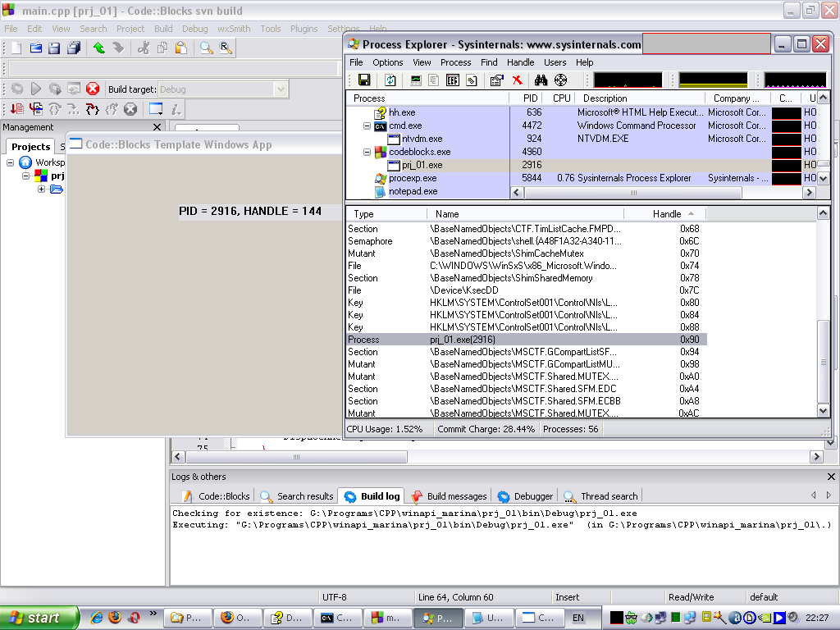Click the red Abort build icon
Image resolution: width=840 pixels, height=630 pixels.
point(93,89)
